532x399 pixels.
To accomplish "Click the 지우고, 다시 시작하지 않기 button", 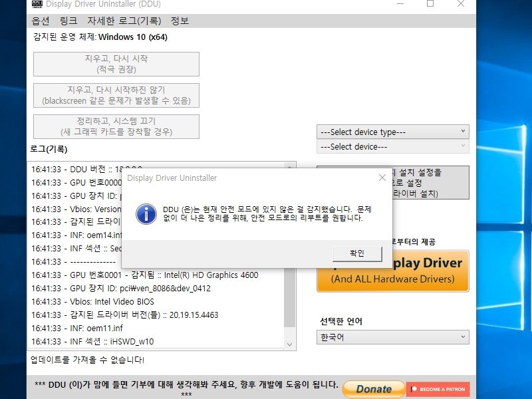I will 116,96.
